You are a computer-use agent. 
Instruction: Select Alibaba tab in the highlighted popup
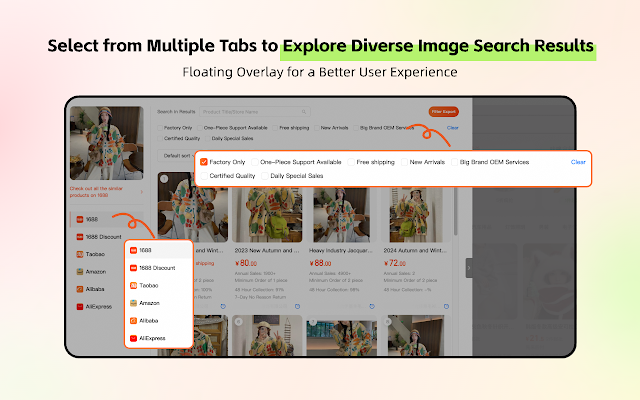point(159,320)
